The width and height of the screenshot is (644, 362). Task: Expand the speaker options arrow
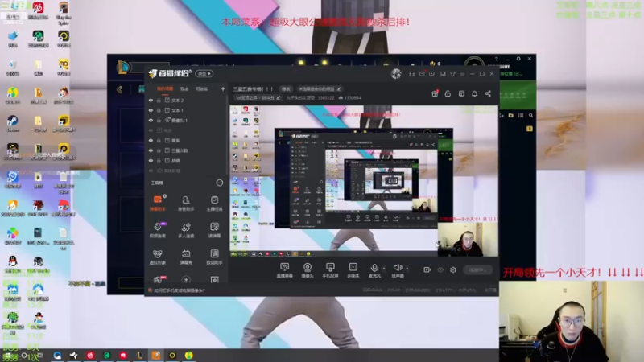[407, 269]
